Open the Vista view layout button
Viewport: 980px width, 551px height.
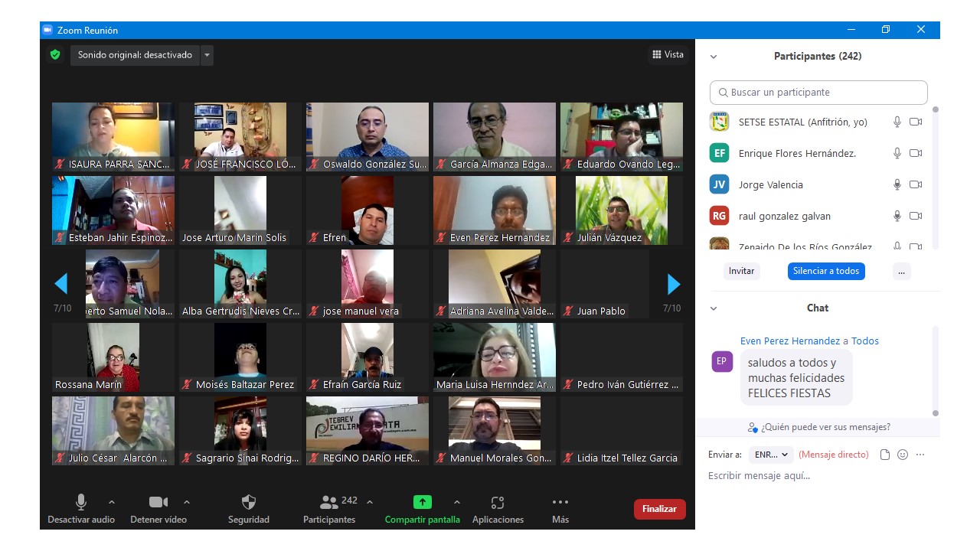click(x=668, y=54)
